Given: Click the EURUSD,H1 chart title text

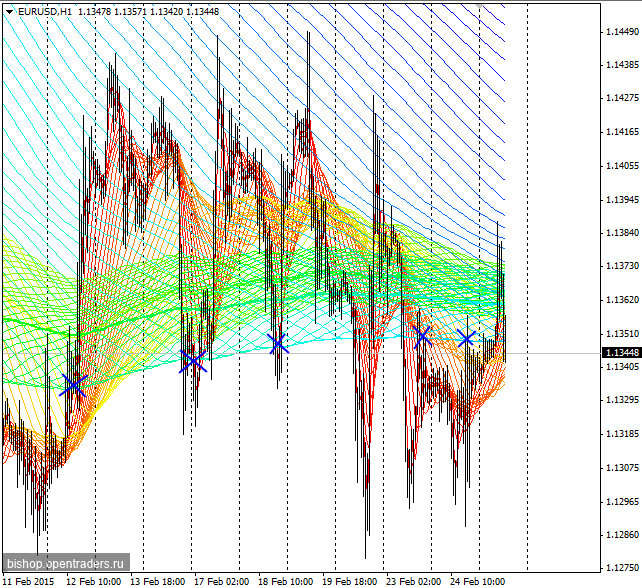Looking at the screenshot, I should tap(45, 12).
